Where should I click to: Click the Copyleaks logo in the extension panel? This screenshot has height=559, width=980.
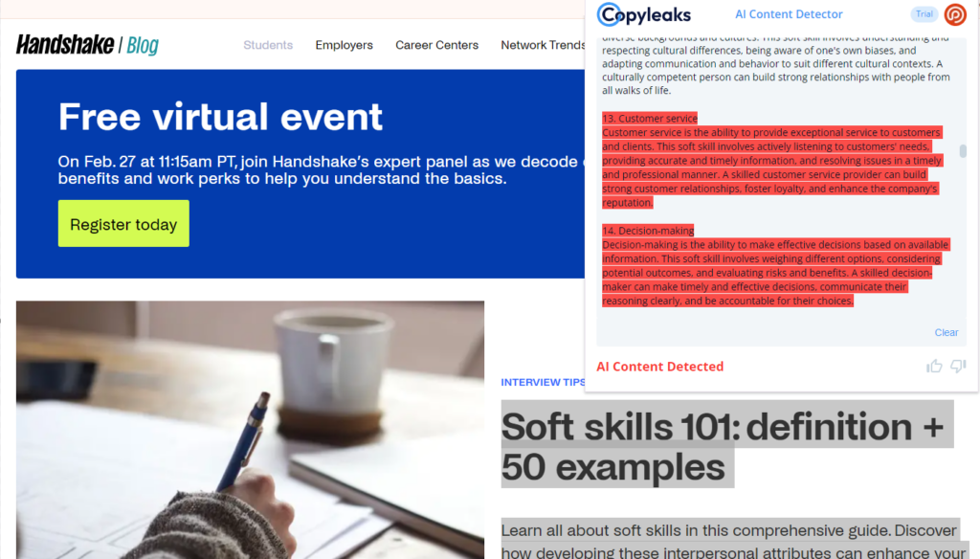(643, 14)
